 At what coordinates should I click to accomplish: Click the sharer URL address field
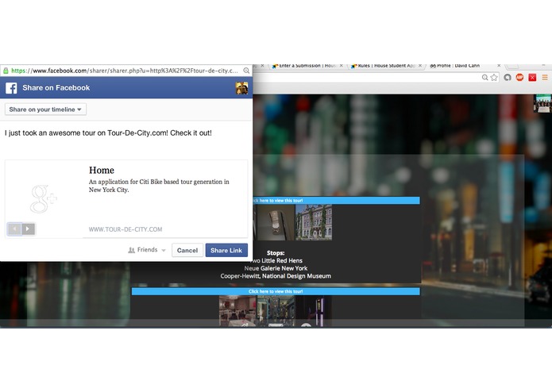124,71
